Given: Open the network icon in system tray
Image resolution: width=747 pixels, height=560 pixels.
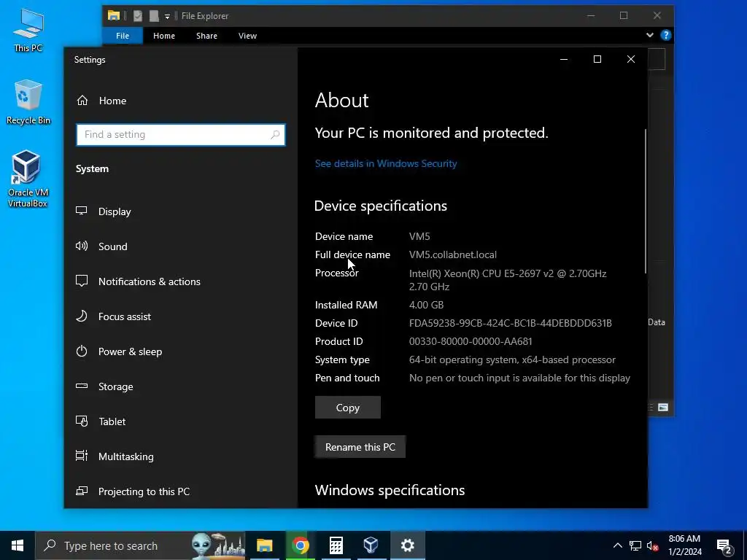Looking at the screenshot, I should tap(635, 545).
